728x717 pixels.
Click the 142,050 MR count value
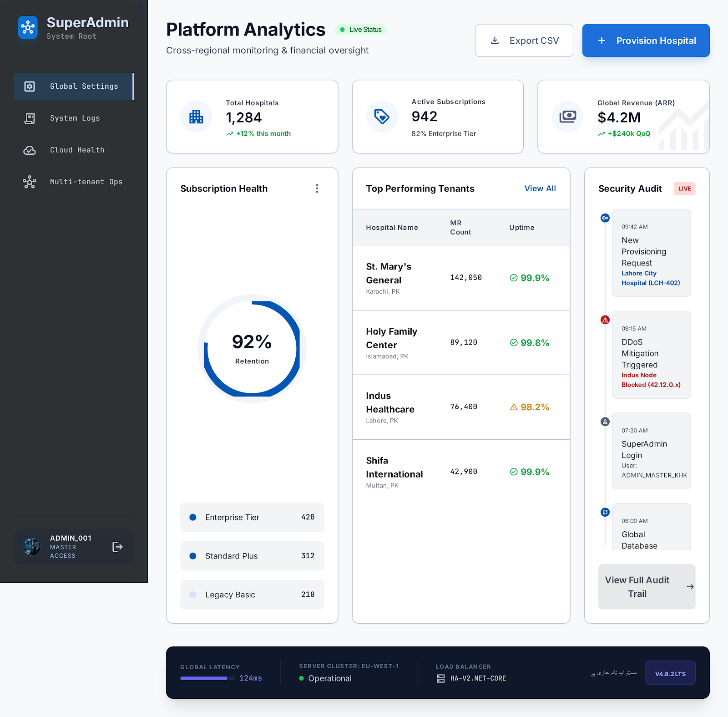[x=466, y=278]
